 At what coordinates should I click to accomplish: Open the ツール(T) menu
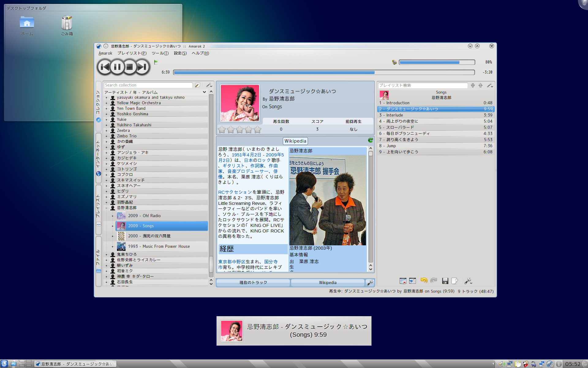160,53
